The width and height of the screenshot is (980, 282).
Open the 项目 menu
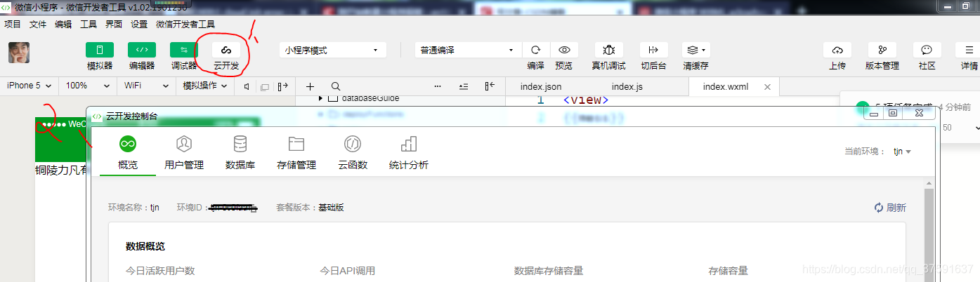(13, 24)
